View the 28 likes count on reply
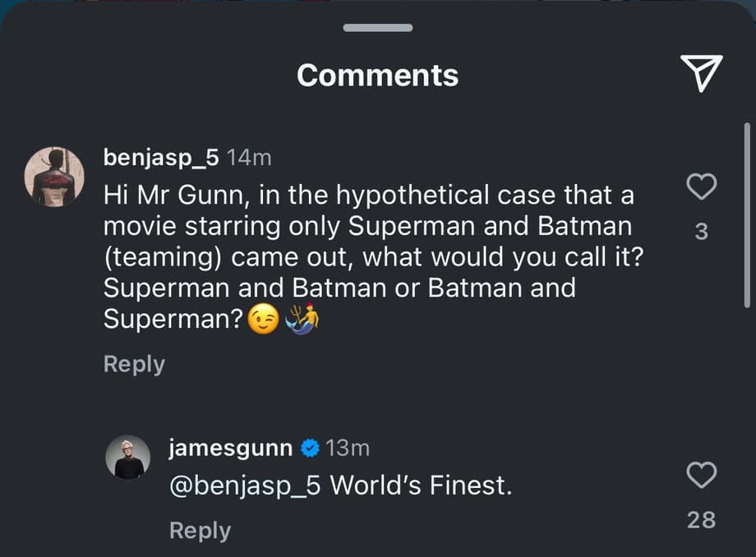 tap(701, 519)
